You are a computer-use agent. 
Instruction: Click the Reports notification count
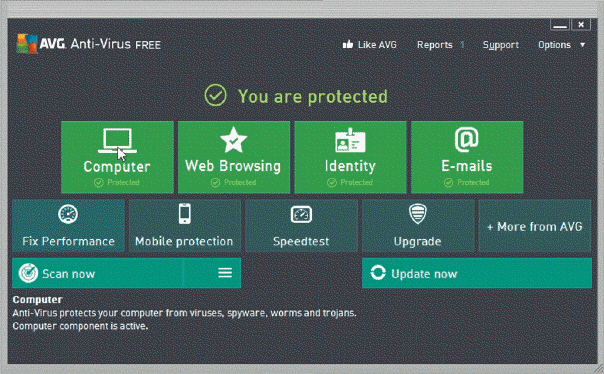(462, 45)
